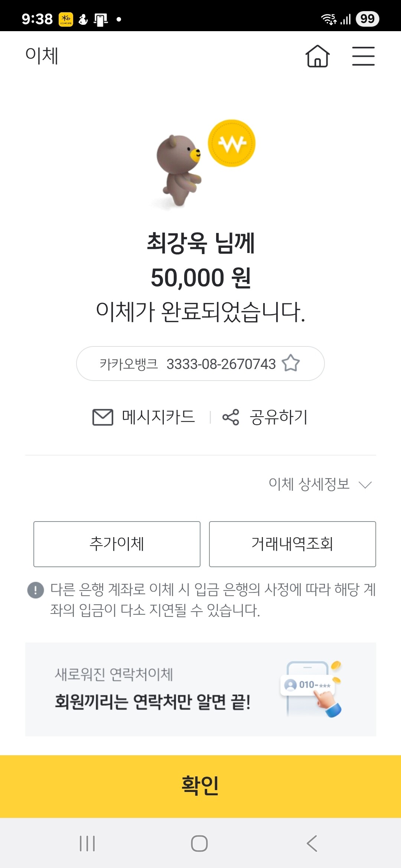Tap the info exclamation icon near notice
The image size is (401, 868).
[x=36, y=590]
